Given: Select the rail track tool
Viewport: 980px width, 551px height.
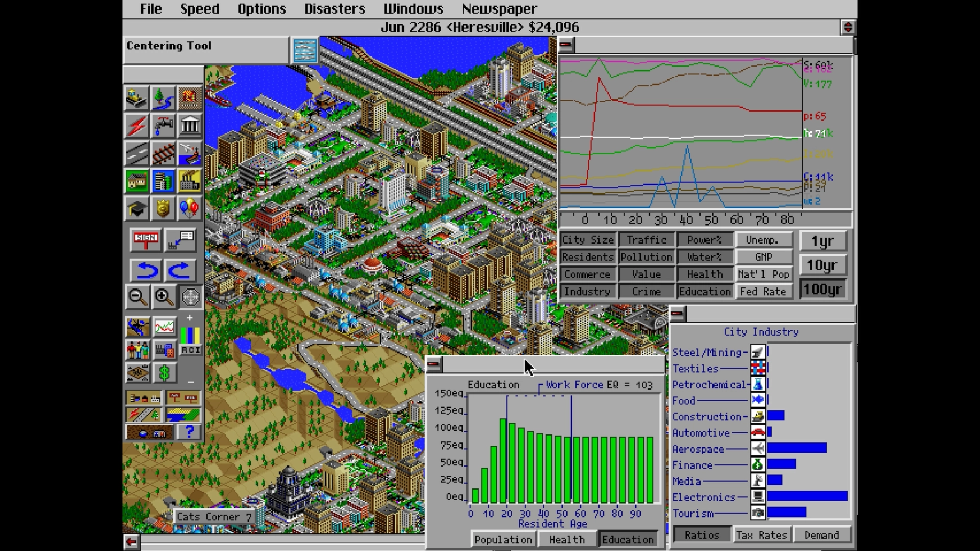Looking at the screenshot, I should click(x=163, y=153).
